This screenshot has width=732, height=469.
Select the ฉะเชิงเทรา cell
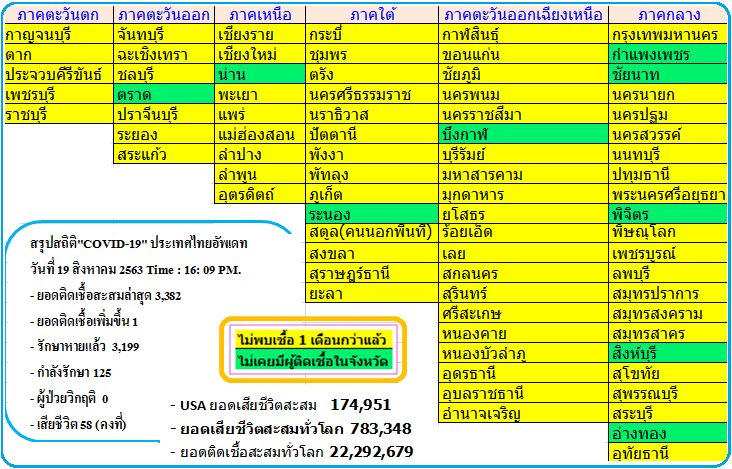click(164, 54)
